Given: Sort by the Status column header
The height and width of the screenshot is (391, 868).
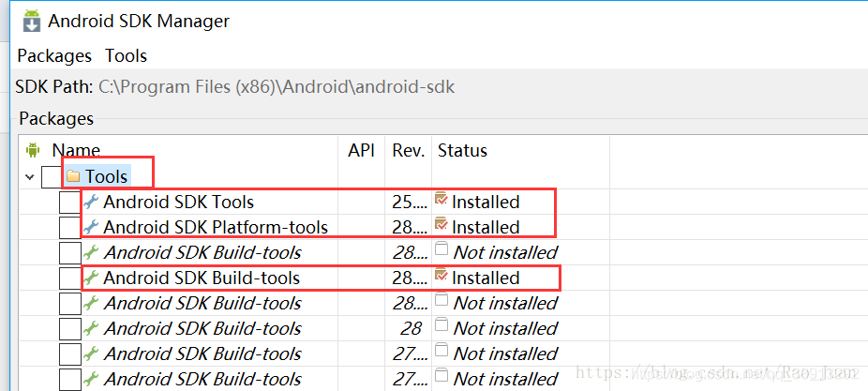Looking at the screenshot, I should (x=462, y=151).
